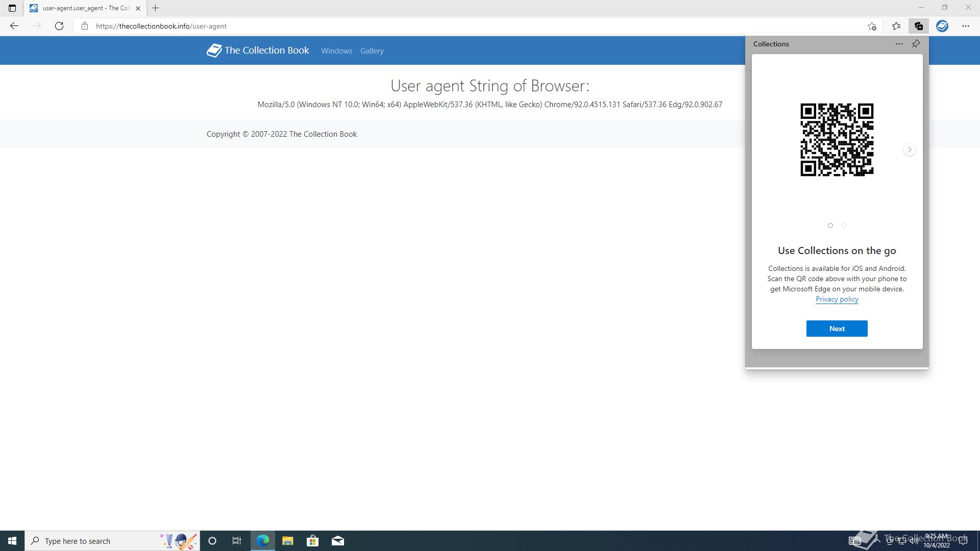Advance to next Collections intro slide arrow
Viewport: 980px width, 551px height.
[x=910, y=149]
